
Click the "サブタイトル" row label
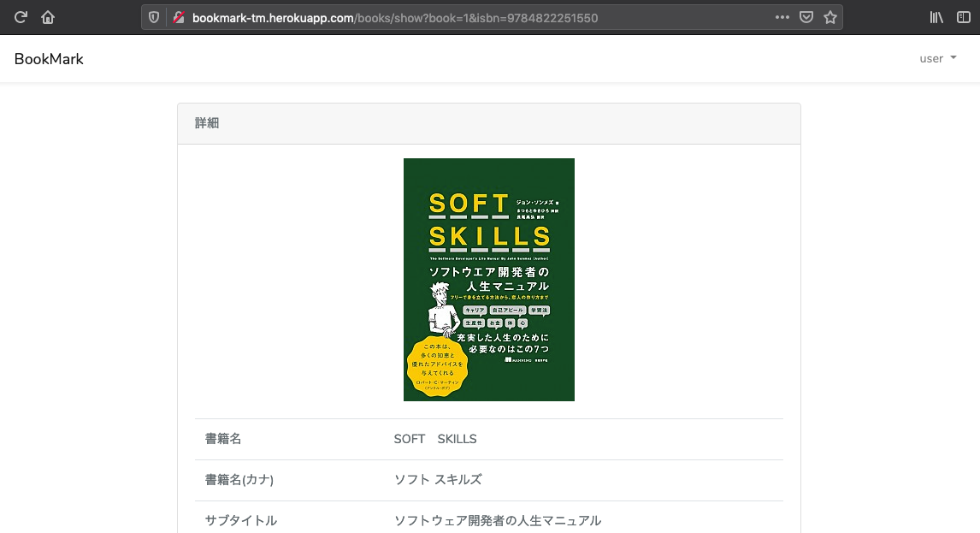(x=240, y=520)
